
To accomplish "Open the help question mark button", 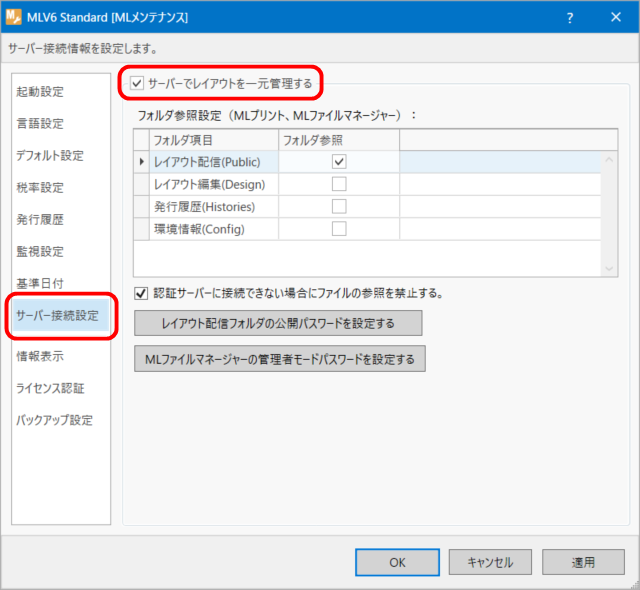I will (x=570, y=18).
